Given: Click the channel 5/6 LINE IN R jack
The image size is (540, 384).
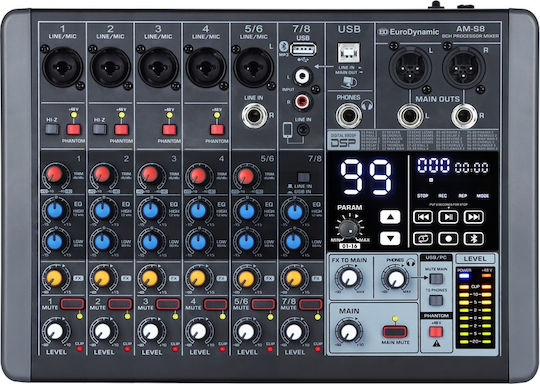Looking at the screenshot, I should (x=255, y=116).
